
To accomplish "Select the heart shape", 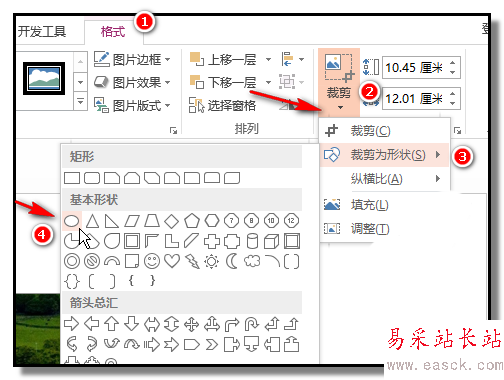I will [x=172, y=261].
